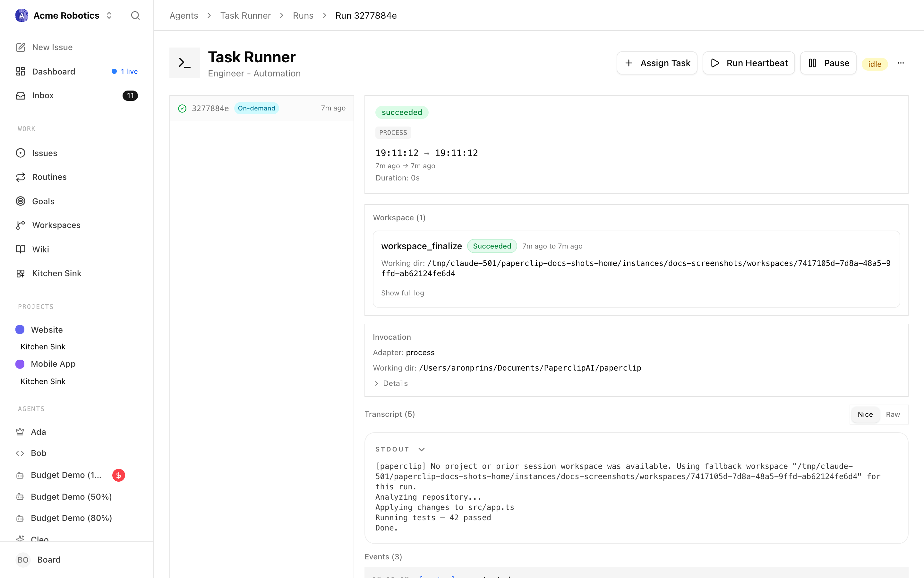Click the Routines repeat-arrows icon

[x=21, y=177]
